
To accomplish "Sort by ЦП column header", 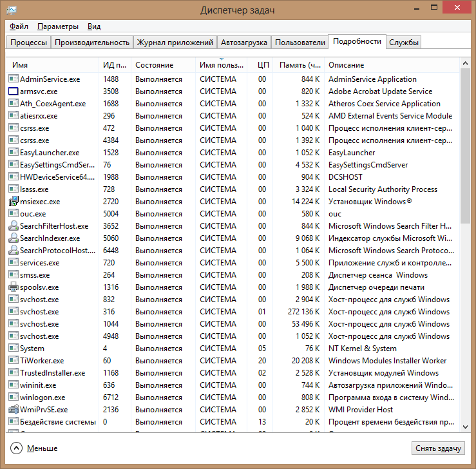I will coord(260,65).
